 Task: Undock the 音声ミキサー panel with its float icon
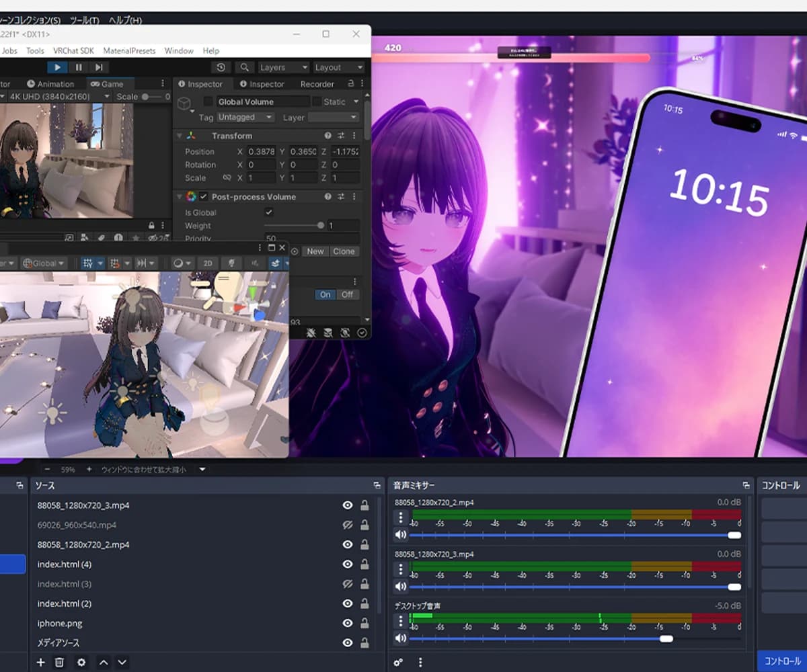coord(746,485)
